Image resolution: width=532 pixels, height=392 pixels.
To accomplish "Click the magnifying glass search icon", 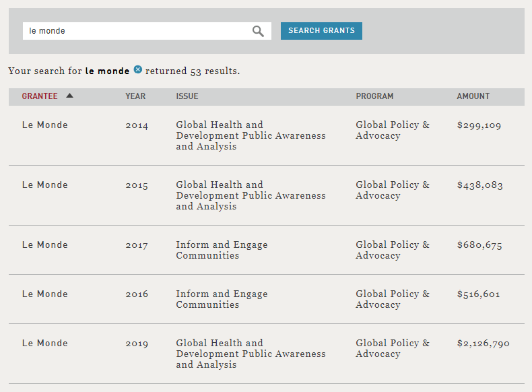I will tap(258, 31).
